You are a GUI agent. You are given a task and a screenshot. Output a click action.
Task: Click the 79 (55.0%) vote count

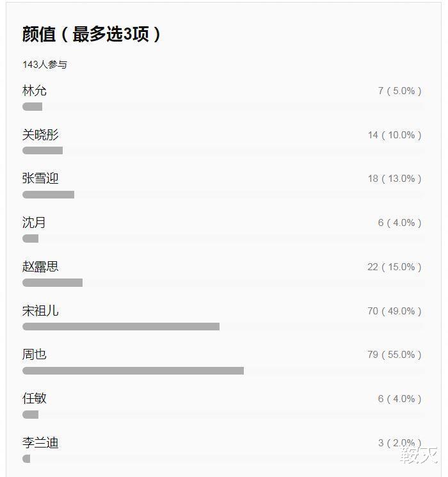tap(394, 355)
